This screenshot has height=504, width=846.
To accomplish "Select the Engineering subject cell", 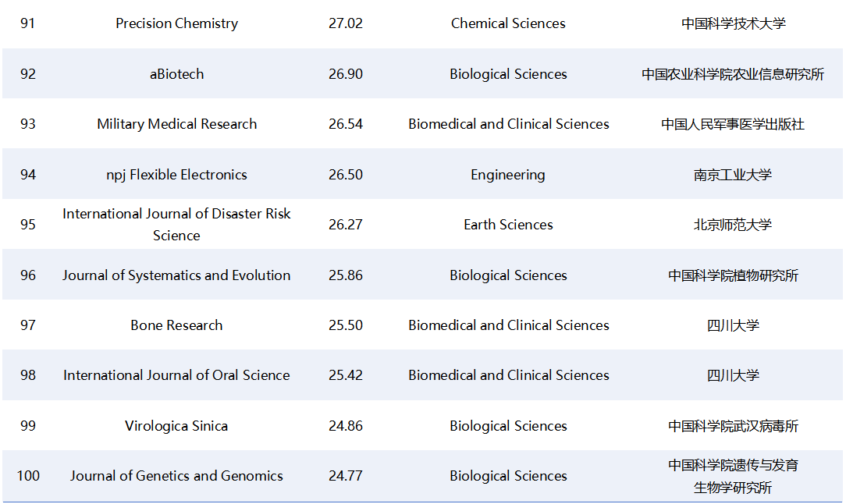I will 508,175.
